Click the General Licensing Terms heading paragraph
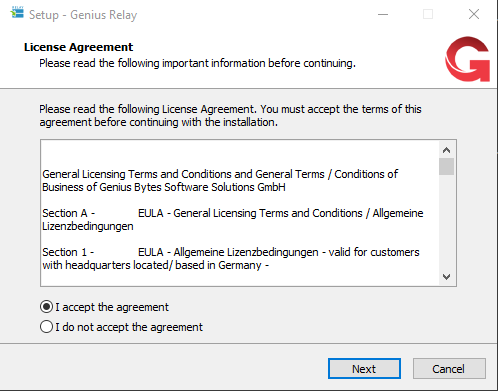The width and height of the screenshot is (498, 391). [x=220, y=180]
